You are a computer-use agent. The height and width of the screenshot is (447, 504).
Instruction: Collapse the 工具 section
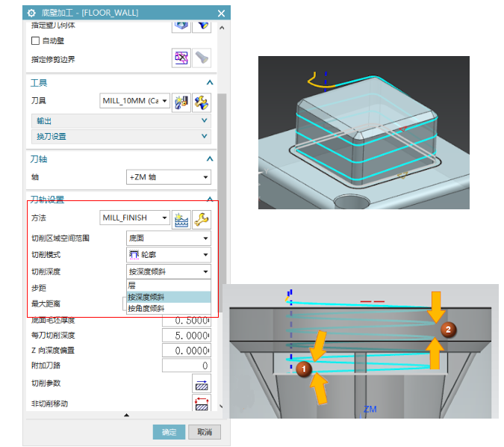(210, 83)
